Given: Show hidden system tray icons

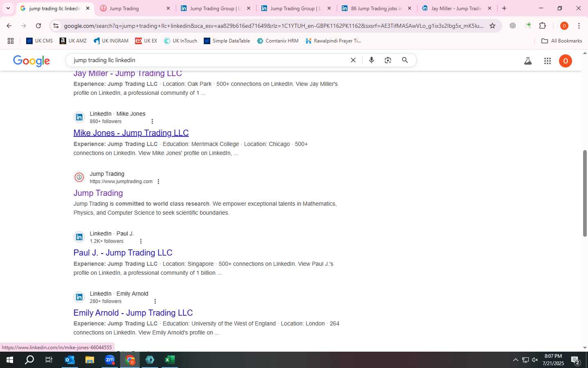Looking at the screenshot, I should pos(515,360).
